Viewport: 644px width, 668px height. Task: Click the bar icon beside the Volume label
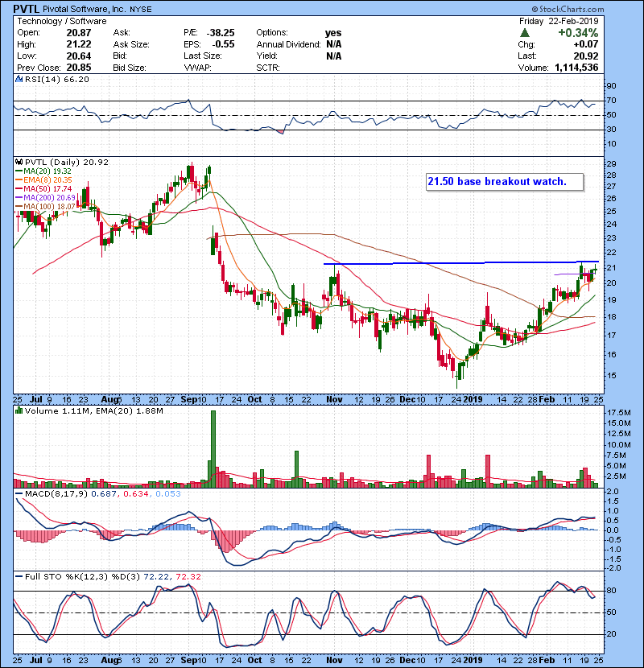pyautogui.click(x=19, y=411)
